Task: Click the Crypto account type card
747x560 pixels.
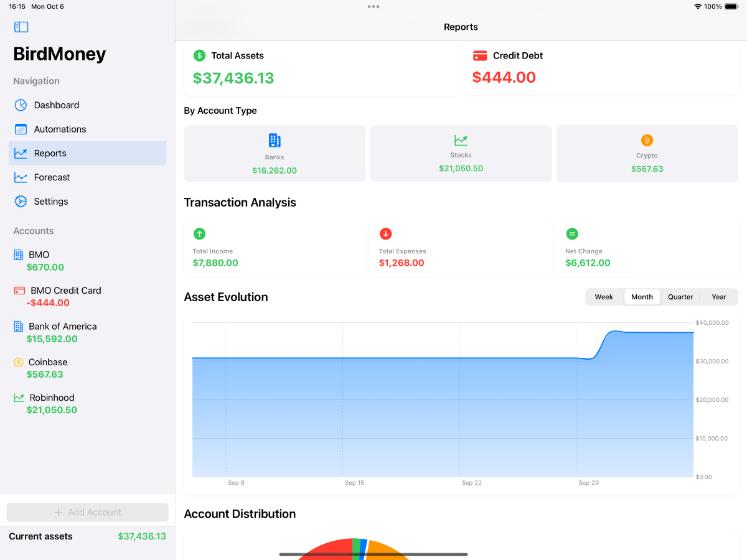Action: click(647, 154)
